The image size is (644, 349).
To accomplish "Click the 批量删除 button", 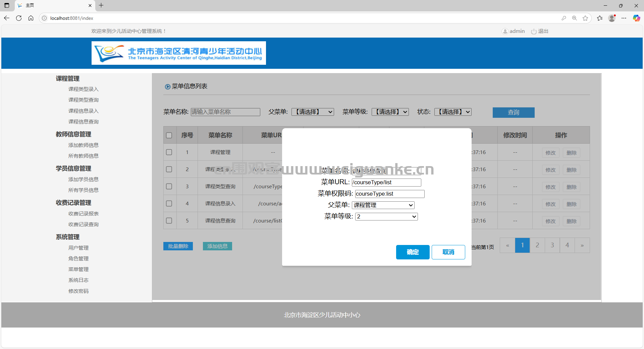I will click(x=178, y=246).
